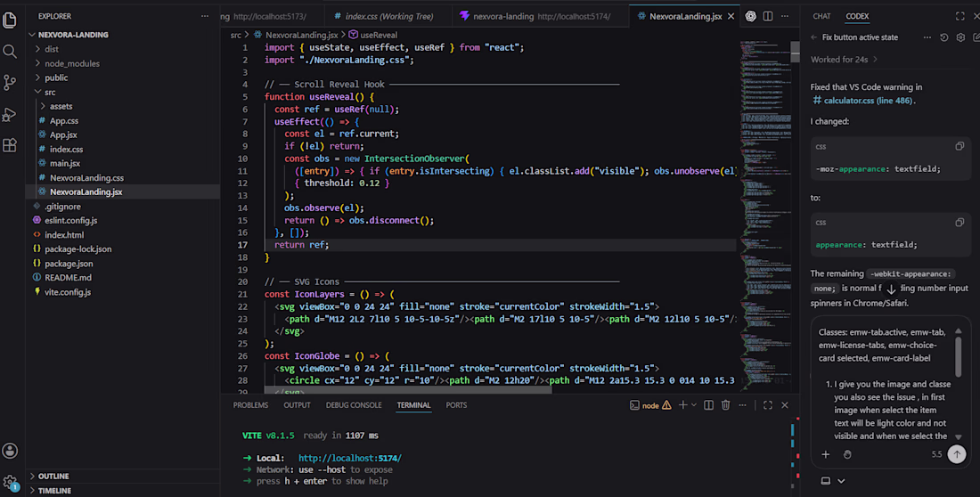Open the Manage gear in activity bar
Viewport: 980px width, 497px height.
(10, 482)
